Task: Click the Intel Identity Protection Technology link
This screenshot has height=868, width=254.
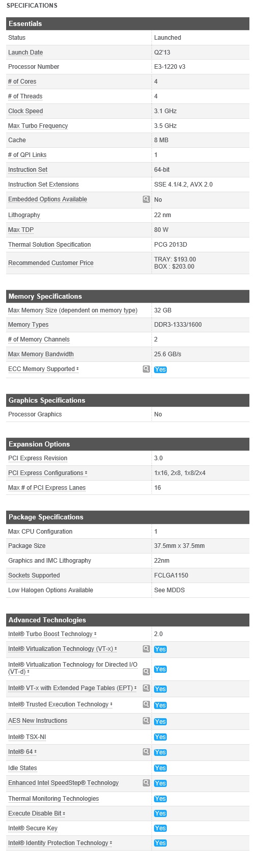Action: click(58, 843)
